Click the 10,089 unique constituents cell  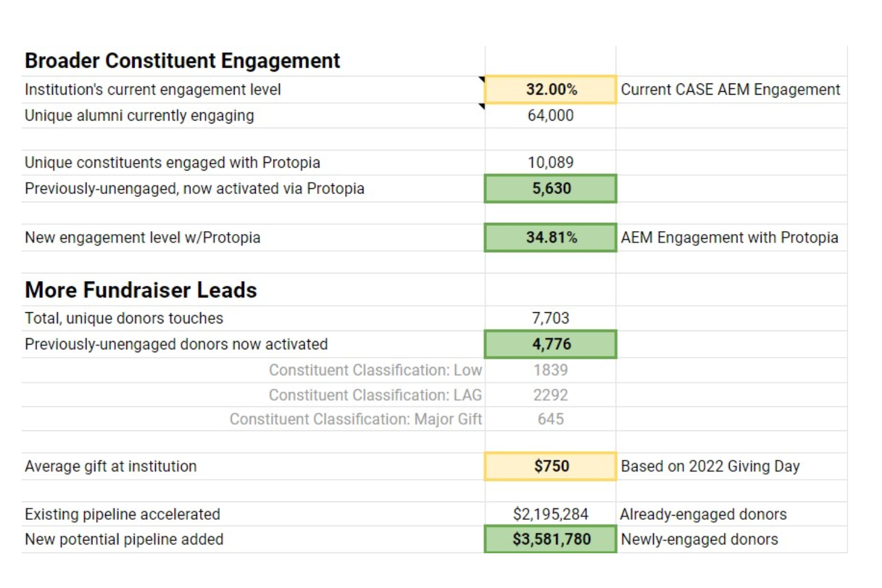pos(551,162)
